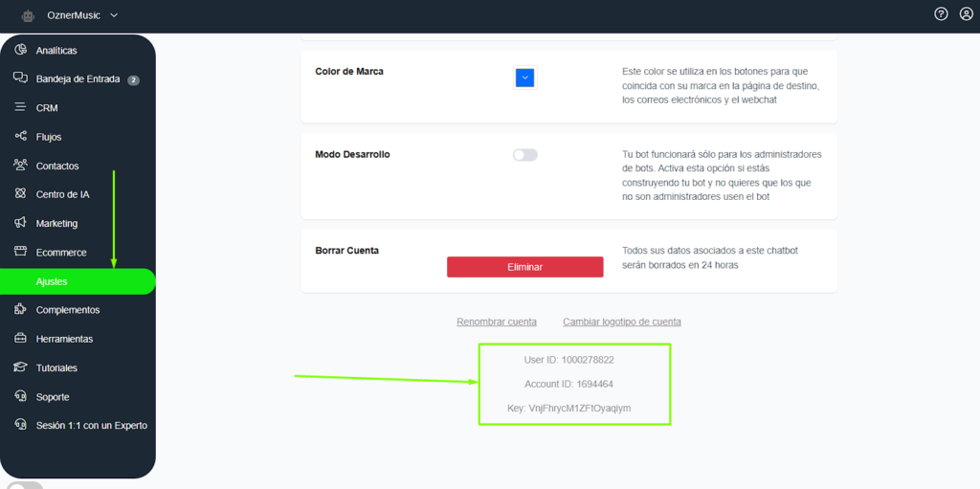This screenshot has height=489, width=980.
Task: Open Bandeja de Entrada chat icon
Action: [20, 78]
